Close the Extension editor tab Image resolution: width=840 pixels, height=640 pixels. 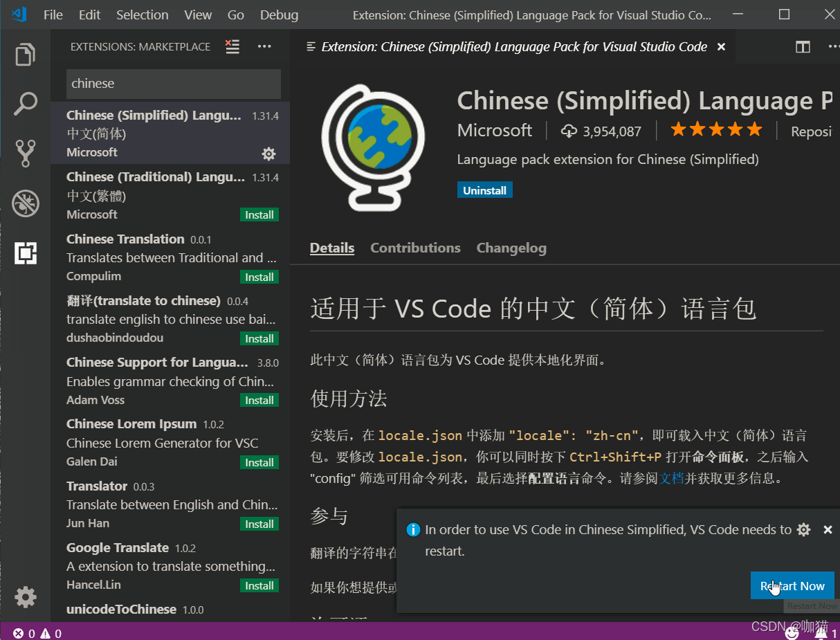pos(721,47)
